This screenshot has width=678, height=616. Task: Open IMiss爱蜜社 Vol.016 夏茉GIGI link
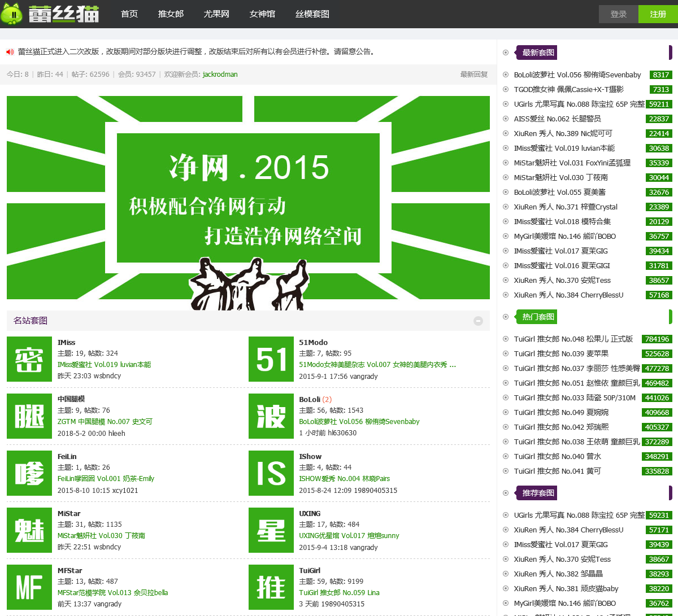pyautogui.click(x=562, y=265)
